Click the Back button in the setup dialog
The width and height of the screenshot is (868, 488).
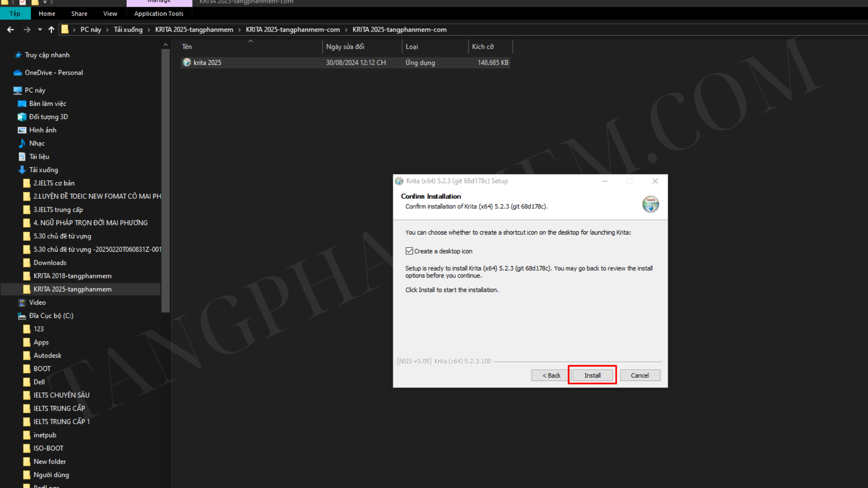(x=551, y=375)
